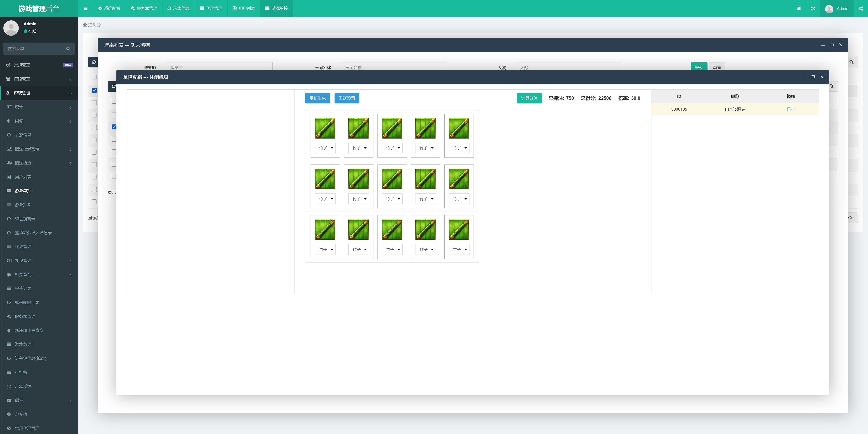Click the home icon in top bar
Image resolution: width=868 pixels, height=434 pixels.
pos(799,8)
